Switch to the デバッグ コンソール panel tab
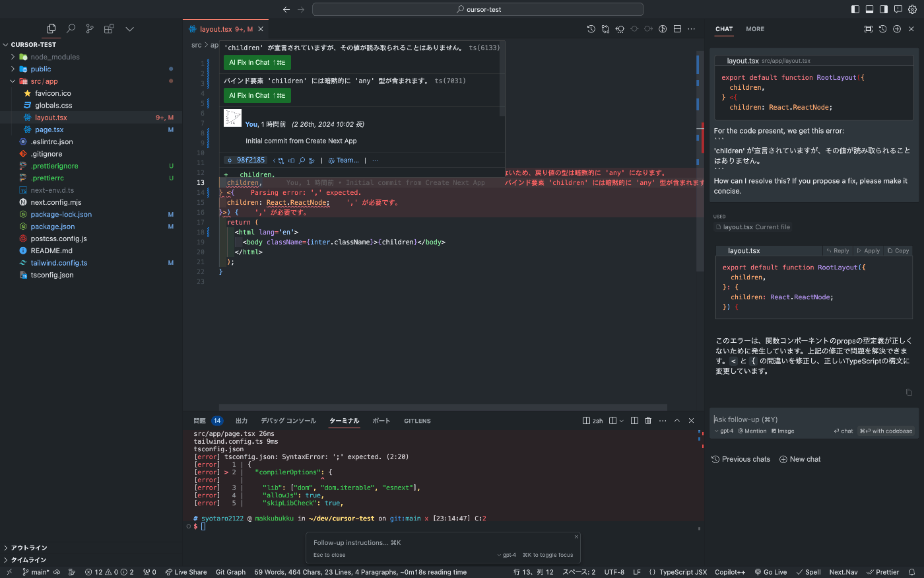924x578 pixels. coord(288,421)
